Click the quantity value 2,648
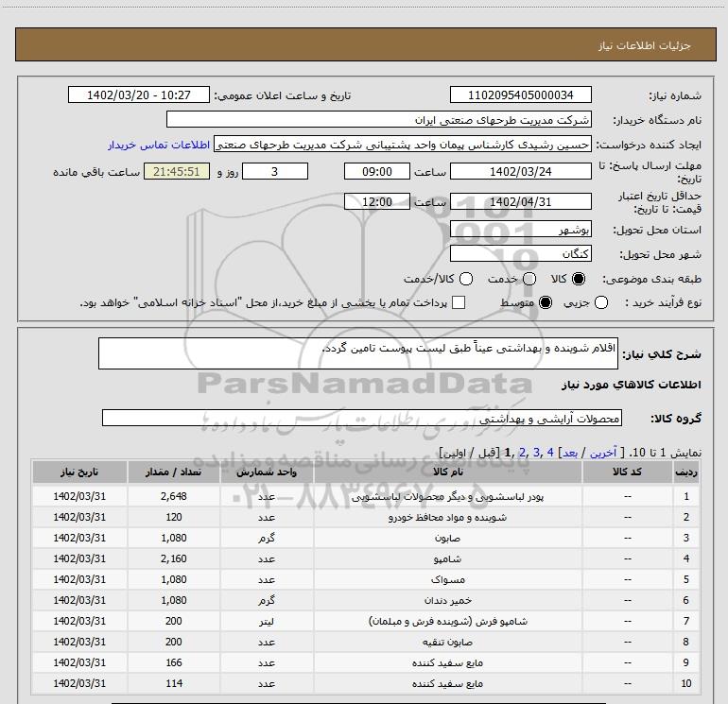The image size is (728, 704). [174, 496]
